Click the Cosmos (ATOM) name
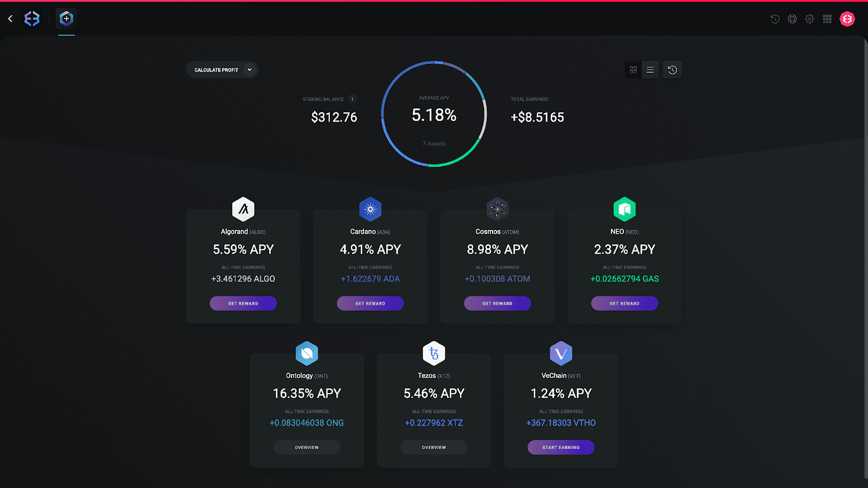The height and width of the screenshot is (488, 868). pyautogui.click(x=497, y=232)
